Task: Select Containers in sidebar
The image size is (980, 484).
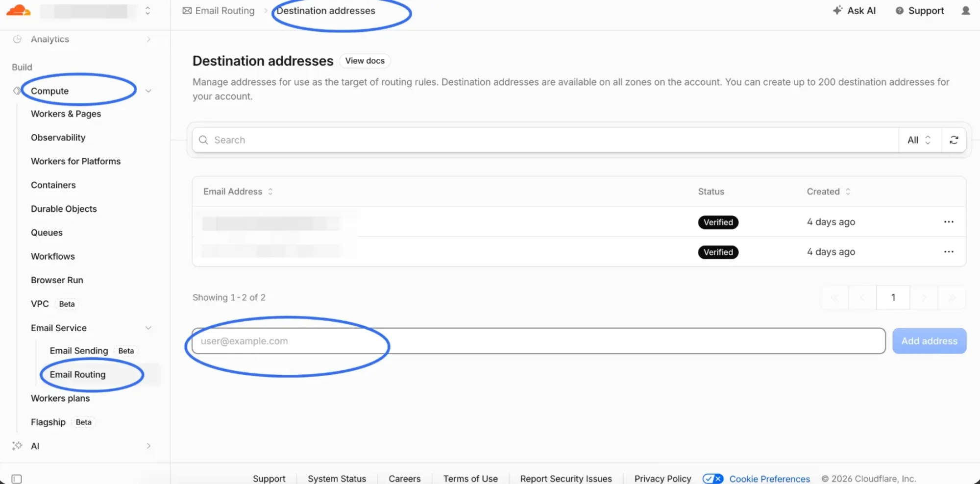Action: pos(53,185)
